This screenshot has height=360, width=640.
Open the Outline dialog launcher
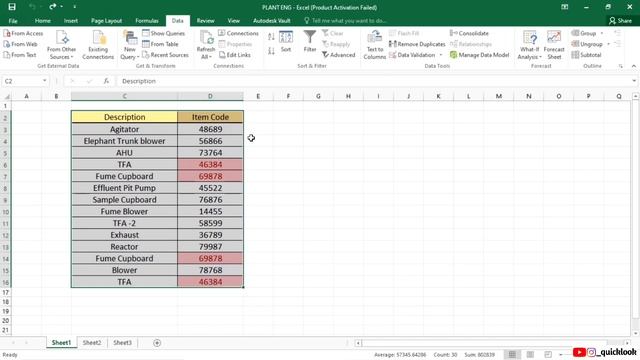pyautogui.click(x=621, y=66)
